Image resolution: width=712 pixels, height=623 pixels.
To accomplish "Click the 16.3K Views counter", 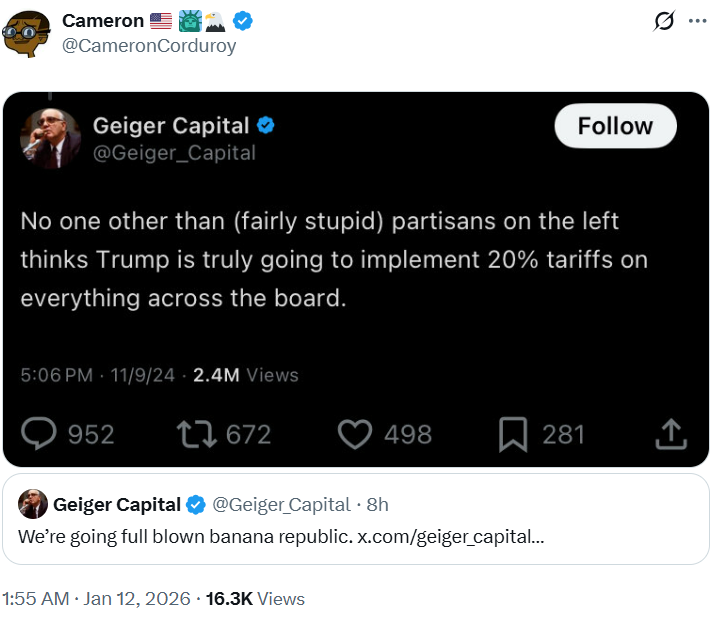I will [255, 599].
